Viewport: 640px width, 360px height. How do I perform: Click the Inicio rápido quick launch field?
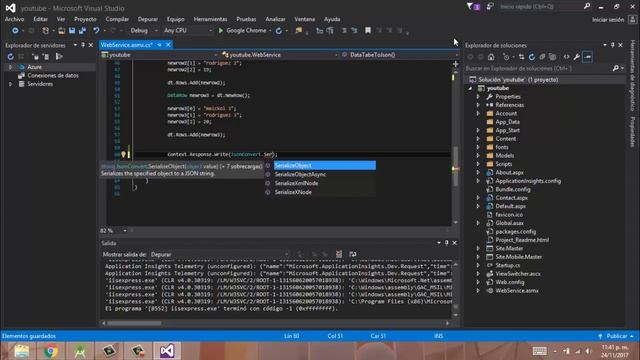tap(540, 7)
